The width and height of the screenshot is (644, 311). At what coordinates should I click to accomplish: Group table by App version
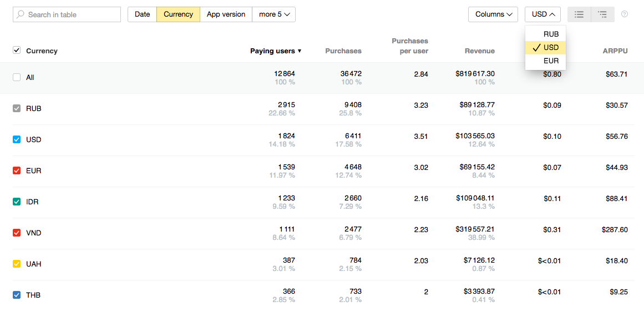226,14
